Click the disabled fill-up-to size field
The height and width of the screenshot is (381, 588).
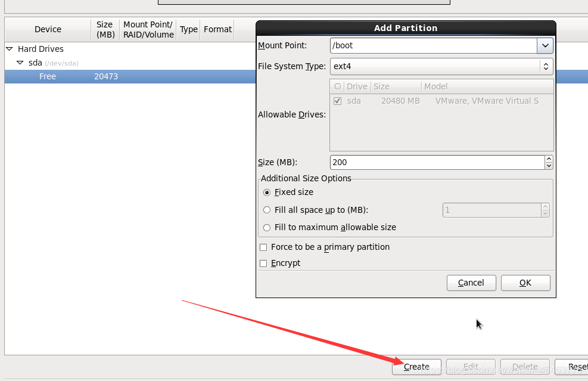[x=491, y=210]
